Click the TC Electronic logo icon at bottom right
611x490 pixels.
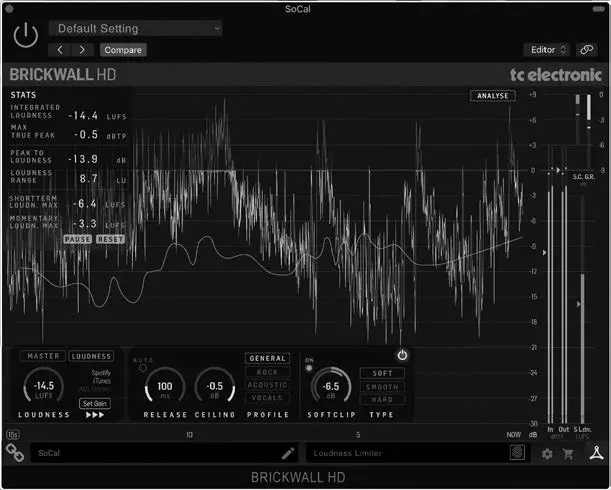[596, 453]
